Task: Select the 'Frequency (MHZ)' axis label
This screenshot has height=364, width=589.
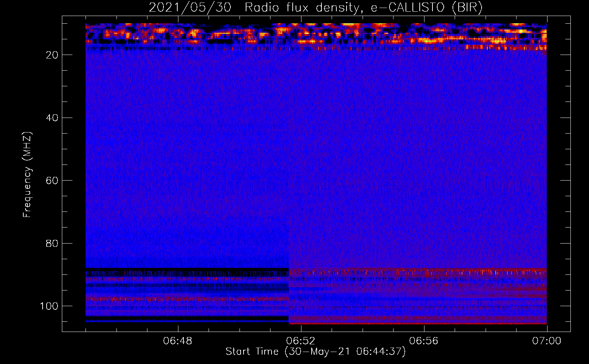Action: pos(27,175)
